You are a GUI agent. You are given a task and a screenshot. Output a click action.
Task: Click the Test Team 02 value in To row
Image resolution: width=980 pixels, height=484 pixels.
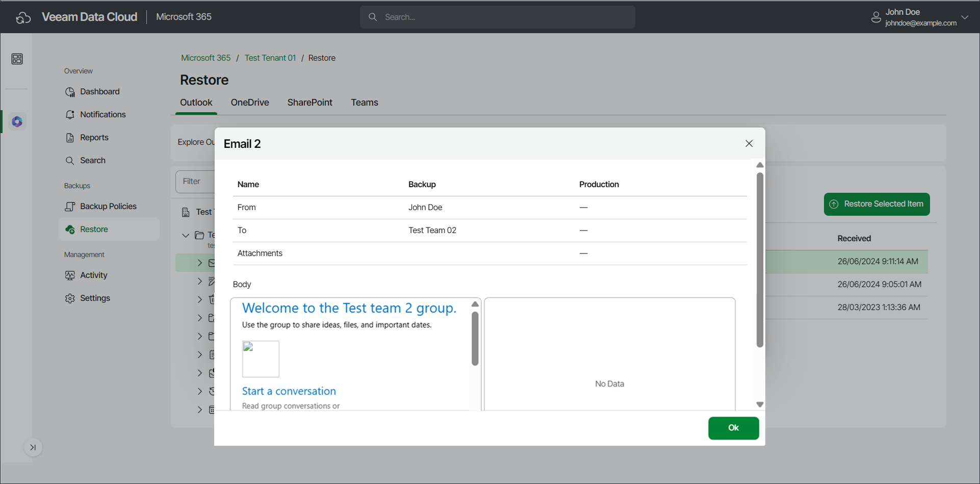coord(432,231)
